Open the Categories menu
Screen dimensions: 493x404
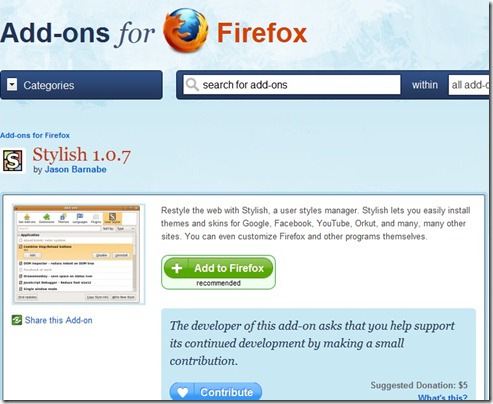tap(81, 85)
